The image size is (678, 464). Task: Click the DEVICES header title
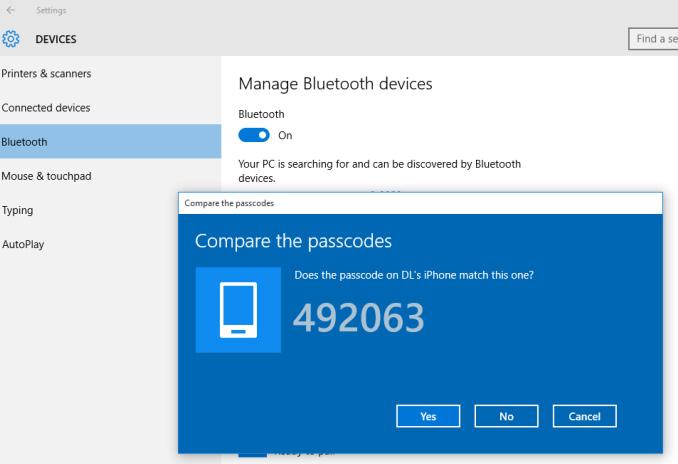56,39
